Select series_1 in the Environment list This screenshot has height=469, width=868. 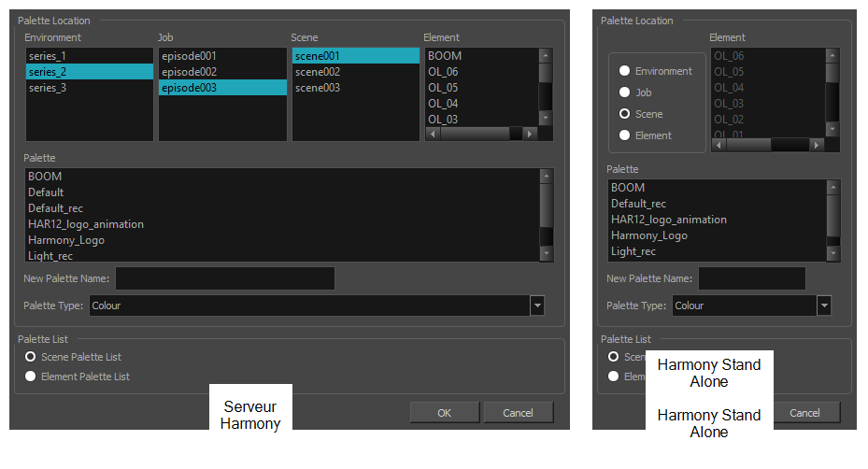[89, 56]
